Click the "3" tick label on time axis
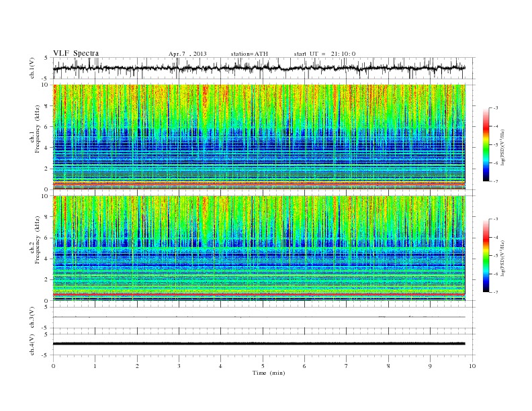The height and width of the screenshot is (411, 532). click(179, 366)
